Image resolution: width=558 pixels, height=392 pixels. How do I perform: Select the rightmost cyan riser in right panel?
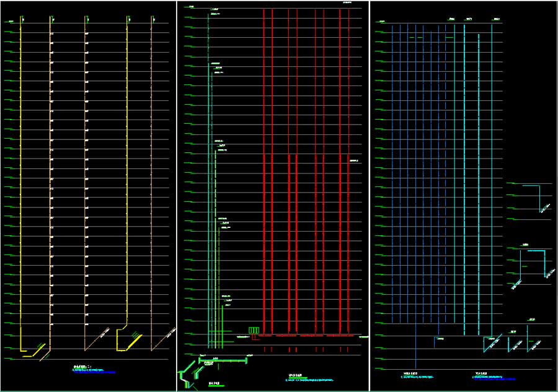click(492, 186)
